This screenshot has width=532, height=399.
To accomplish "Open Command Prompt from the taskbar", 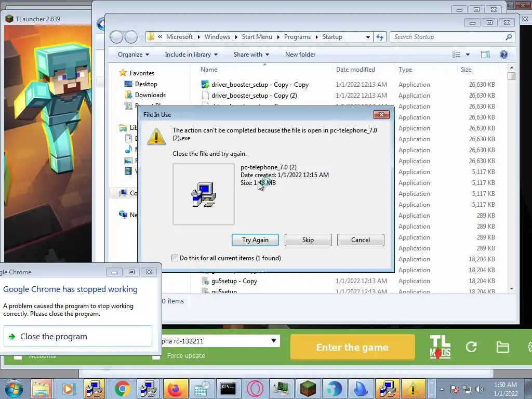I will (228, 389).
